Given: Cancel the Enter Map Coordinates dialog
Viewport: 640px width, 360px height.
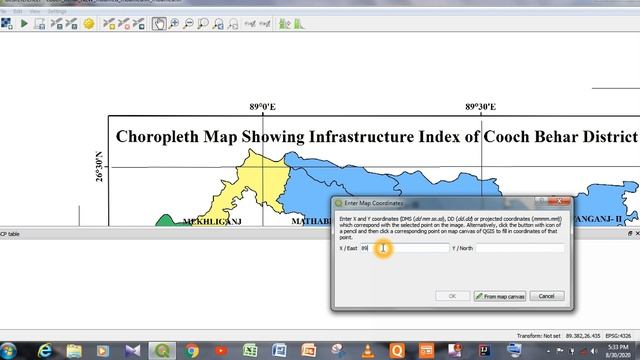Looking at the screenshot, I should click(x=547, y=296).
